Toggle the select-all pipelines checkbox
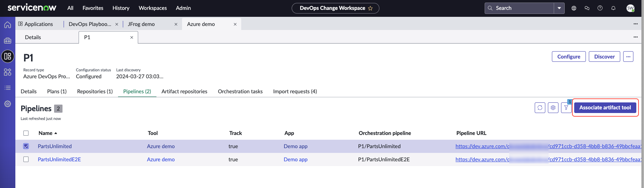Viewport: 644px width, 188px height. [26, 133]
